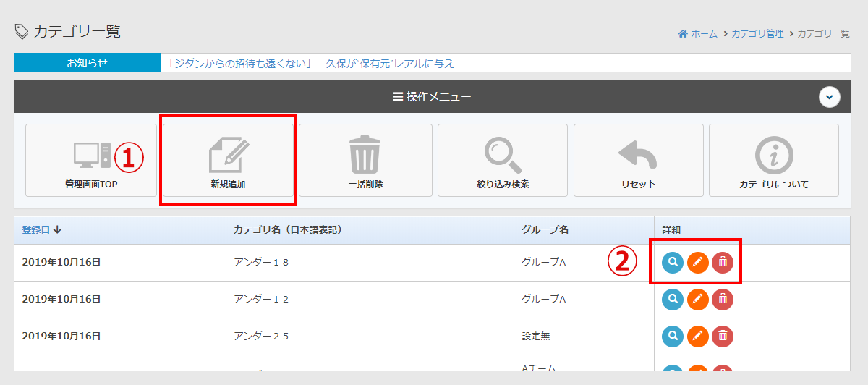The height and width of the screenshot is (385, 868).
Task: View details of アンダー２５ row
Action: tap(673, 336)
